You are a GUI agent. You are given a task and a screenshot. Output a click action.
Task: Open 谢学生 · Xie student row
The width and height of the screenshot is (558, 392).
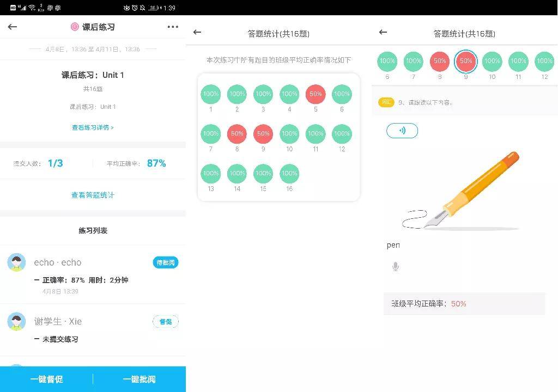(93, 330)
